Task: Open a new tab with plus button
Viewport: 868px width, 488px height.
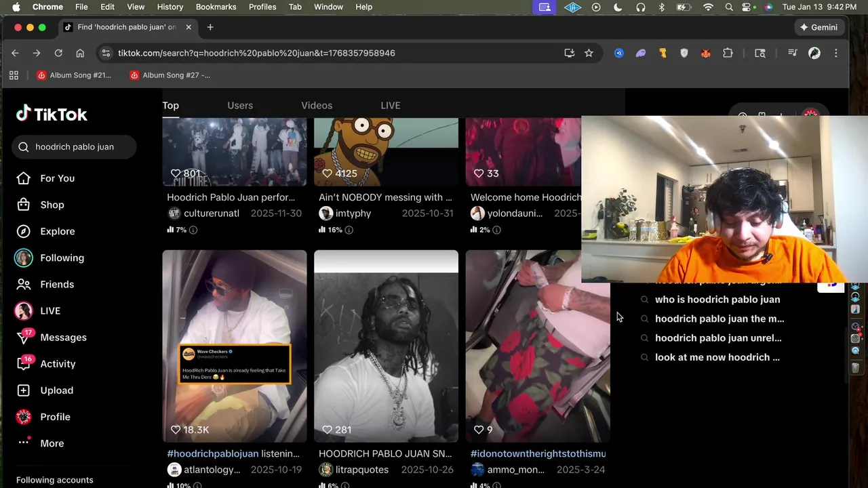Action: [x=210, y=27]
